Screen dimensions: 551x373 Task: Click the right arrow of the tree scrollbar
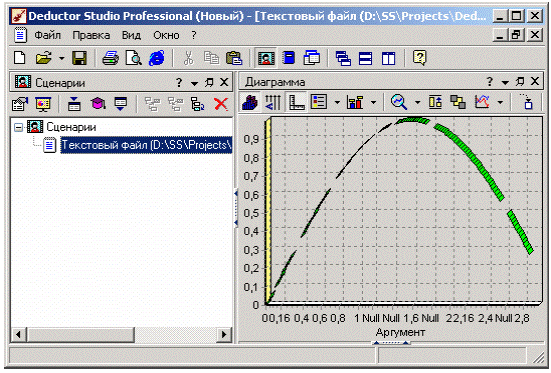pos(223,334)
